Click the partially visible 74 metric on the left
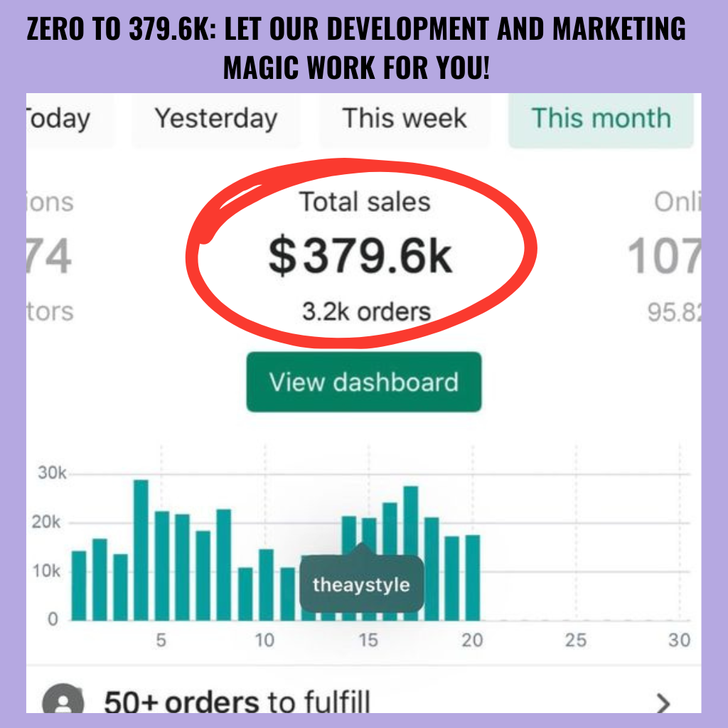The image size is (728, 728). (x=50, y=257)
